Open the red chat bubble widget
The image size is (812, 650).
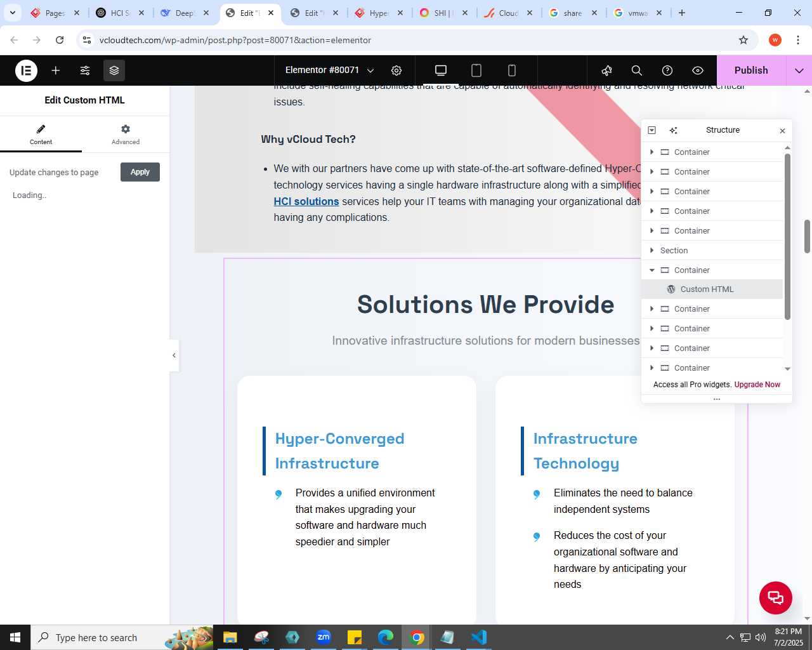[x=776, y=598]
